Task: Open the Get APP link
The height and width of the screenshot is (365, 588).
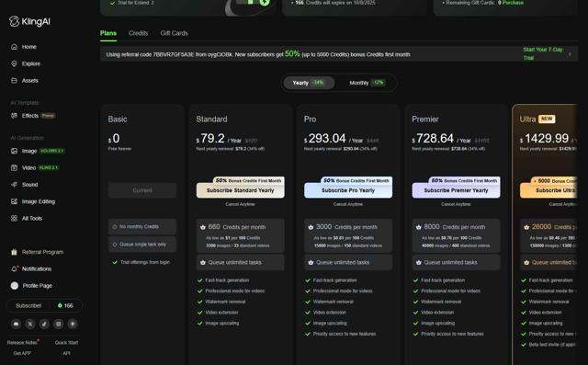Action: 22,353
